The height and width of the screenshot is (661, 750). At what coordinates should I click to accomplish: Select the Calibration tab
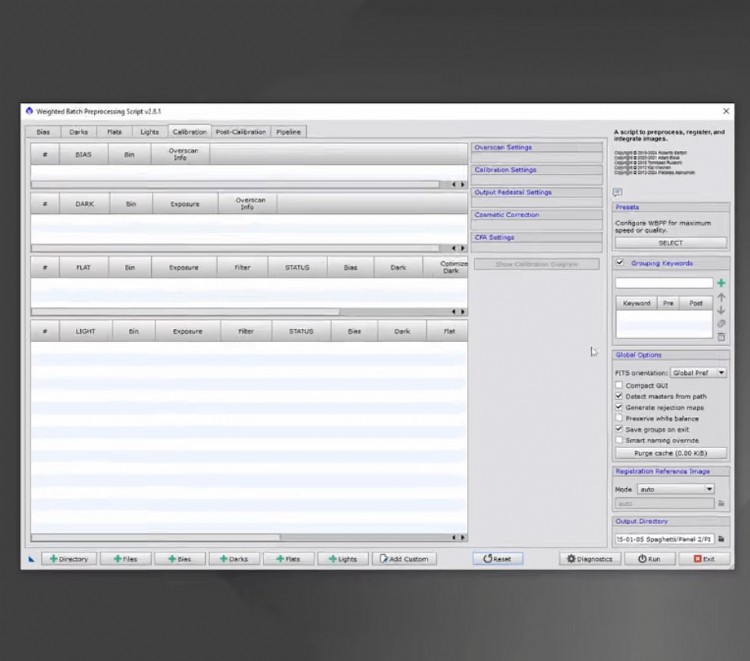189,132
